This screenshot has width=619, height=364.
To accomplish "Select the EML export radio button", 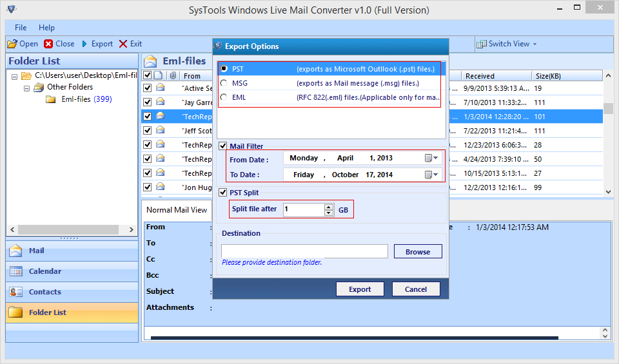I will tap(224, 97).
